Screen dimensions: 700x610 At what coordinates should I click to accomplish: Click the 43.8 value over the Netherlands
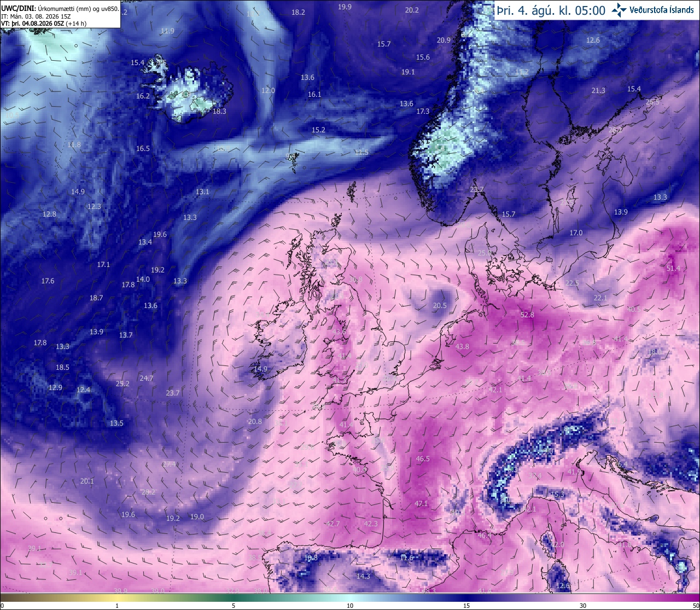[x=462, y=347]
